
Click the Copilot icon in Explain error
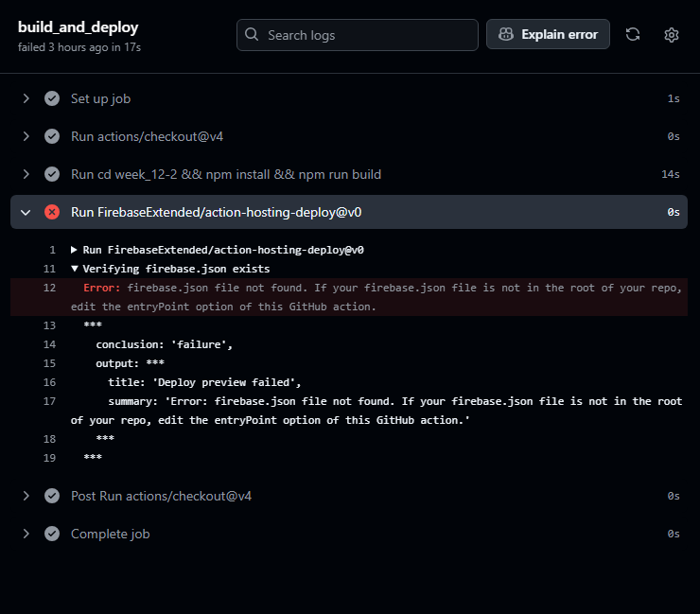[506, 34]
